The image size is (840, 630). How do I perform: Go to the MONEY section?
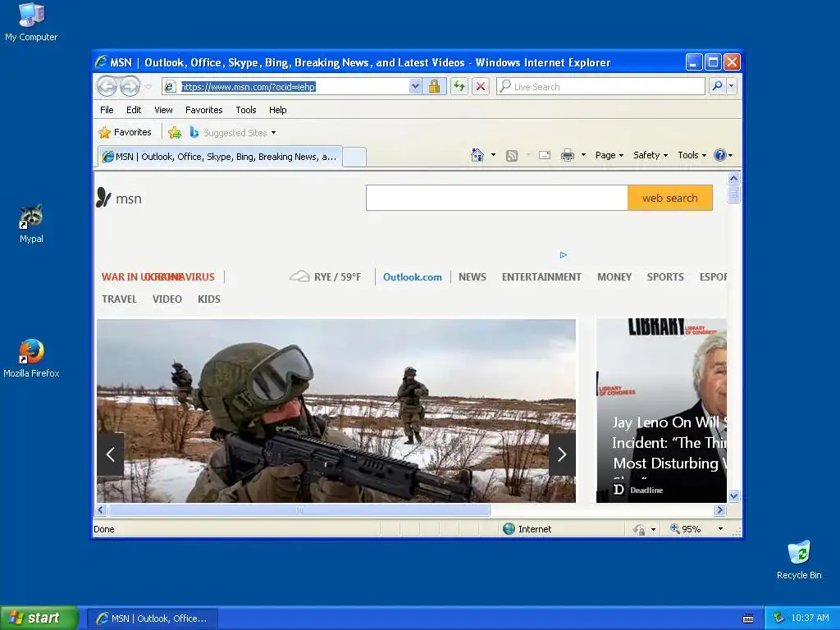[614, 277]
